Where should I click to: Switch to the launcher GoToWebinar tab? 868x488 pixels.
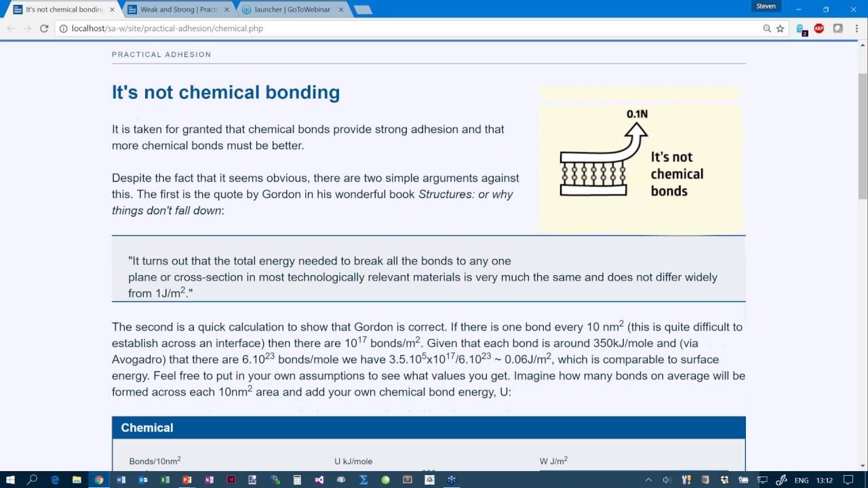pyautogui.click(x=292, y=9)
